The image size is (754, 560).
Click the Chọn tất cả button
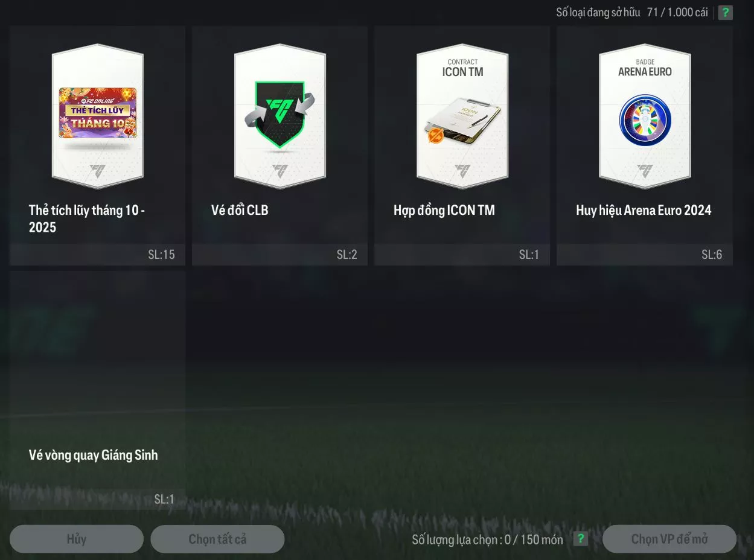pyautogui.click(x=217, y=539)
